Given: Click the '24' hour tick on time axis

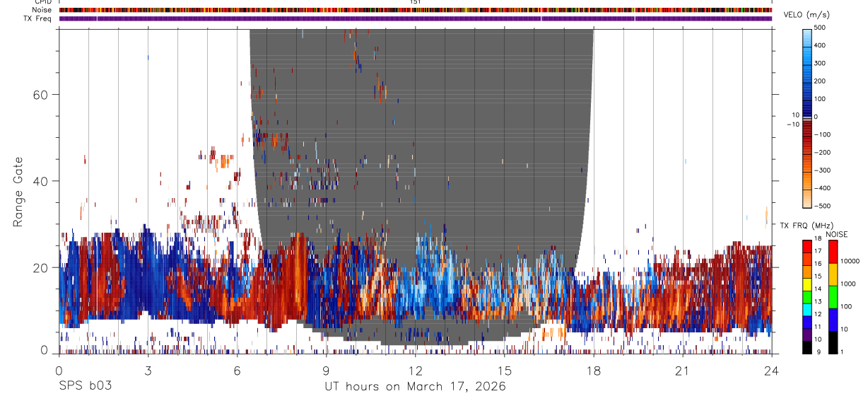Looking at the screenshot, I should (x=772, y=370).
